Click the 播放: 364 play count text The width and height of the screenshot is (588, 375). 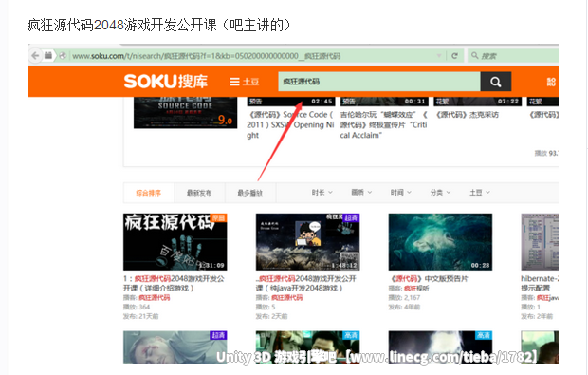[x=137, y=307]
